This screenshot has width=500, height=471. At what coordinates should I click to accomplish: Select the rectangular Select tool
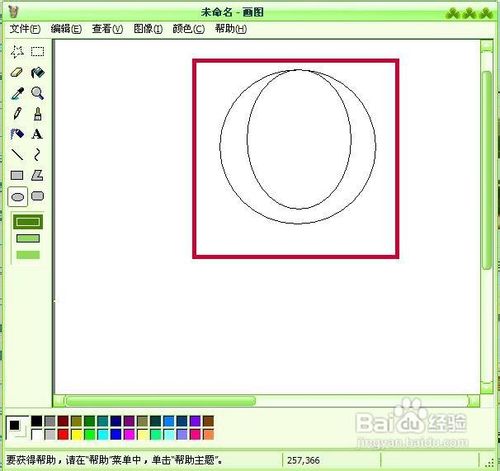pos(37,52)
